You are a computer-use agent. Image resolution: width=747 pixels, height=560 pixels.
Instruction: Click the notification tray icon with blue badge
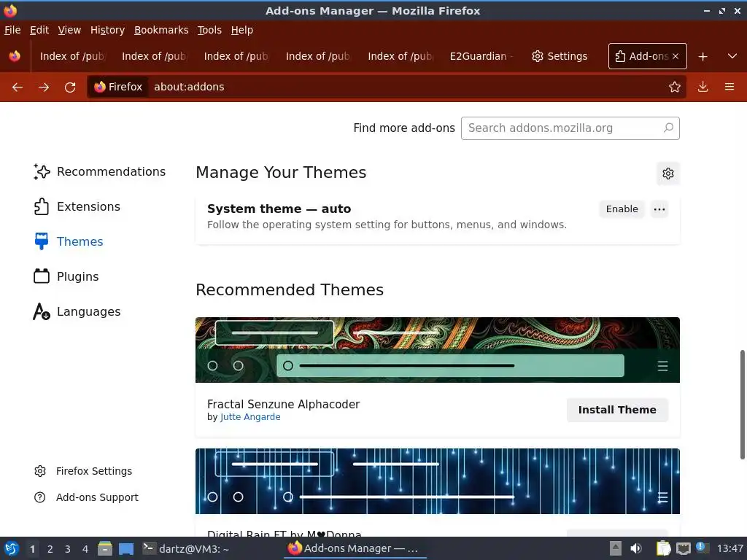[x=702, y=548]
